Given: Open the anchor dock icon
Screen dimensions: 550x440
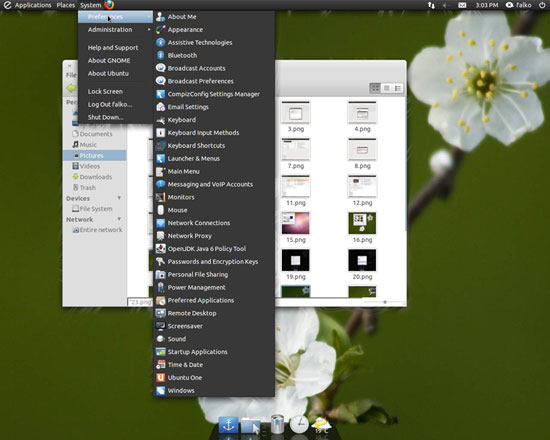Looking at the screenshot, I should coord(229,425).
